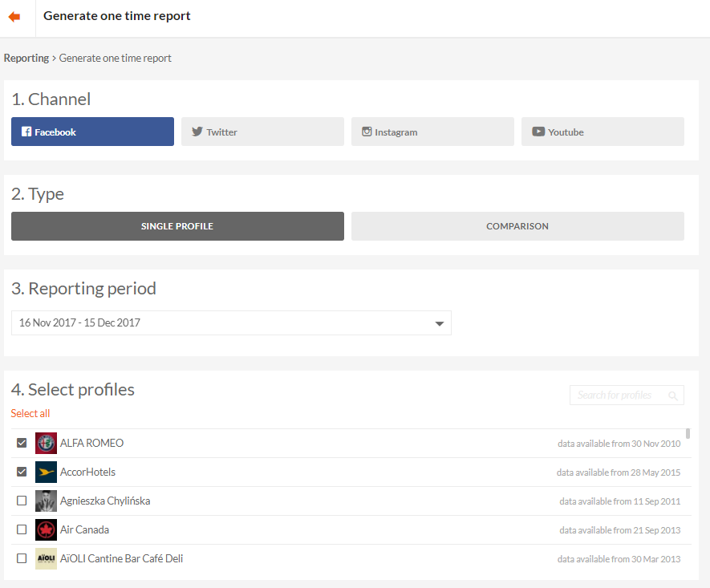Click the Instagram camera icon
The image size is (710, 588).
[367, 132]
